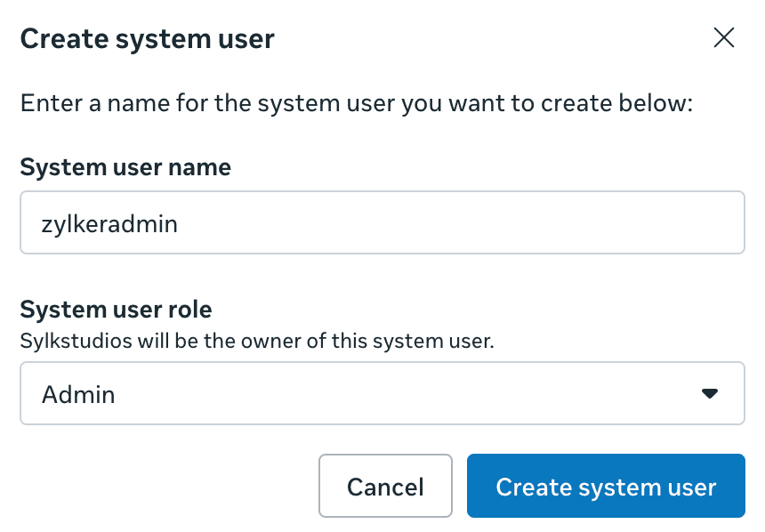Close the Create system user dialog
Screen dimensions: 765x532
(723, 38)
